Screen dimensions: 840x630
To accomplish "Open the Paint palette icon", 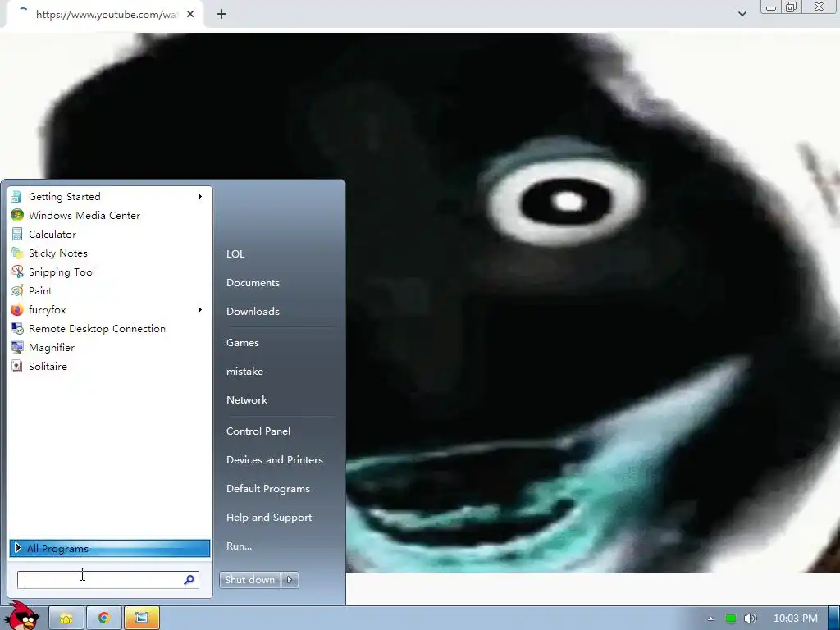I will point(16,291).
